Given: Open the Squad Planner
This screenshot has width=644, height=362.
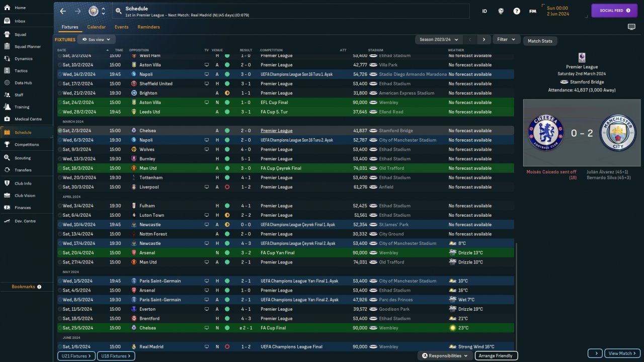Looking at the screenshot, I should click(x=26, y=47).
